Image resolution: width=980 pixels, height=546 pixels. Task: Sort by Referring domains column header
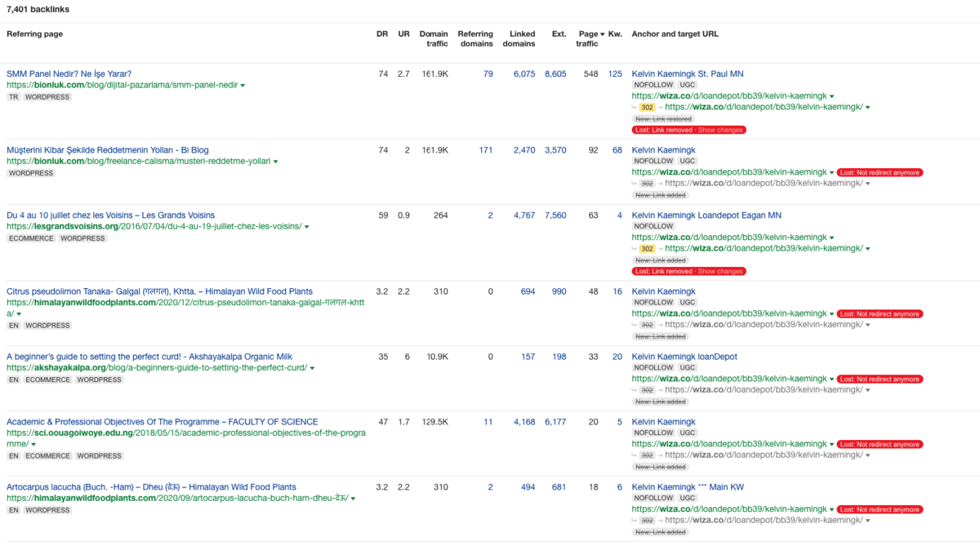[x=475, y=38]
